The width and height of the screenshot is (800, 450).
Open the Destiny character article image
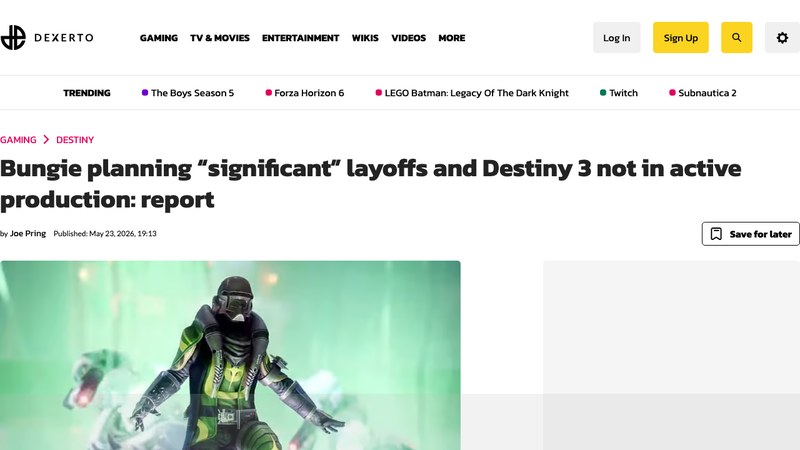tap(230, 356)
